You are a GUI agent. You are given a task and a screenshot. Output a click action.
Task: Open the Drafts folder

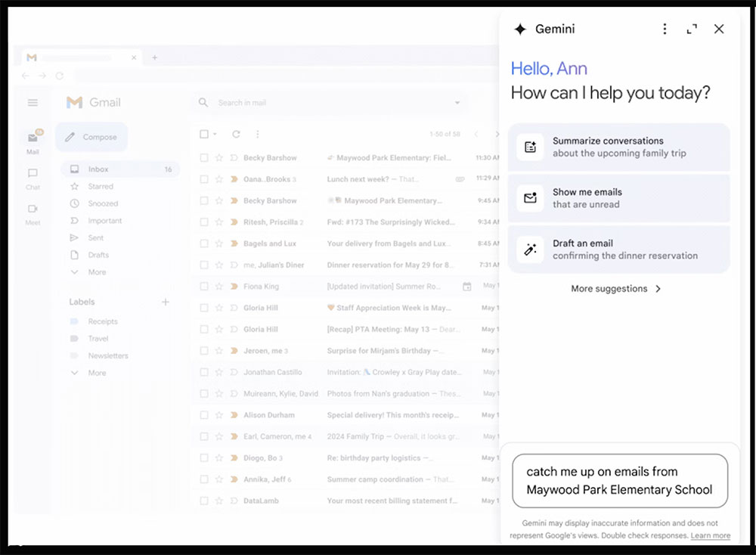pos(98,255)
